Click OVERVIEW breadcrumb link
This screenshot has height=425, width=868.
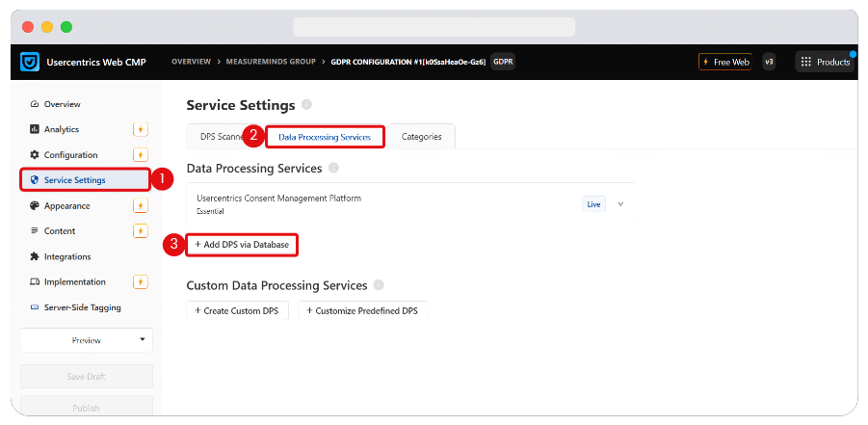tap(191, 62)
